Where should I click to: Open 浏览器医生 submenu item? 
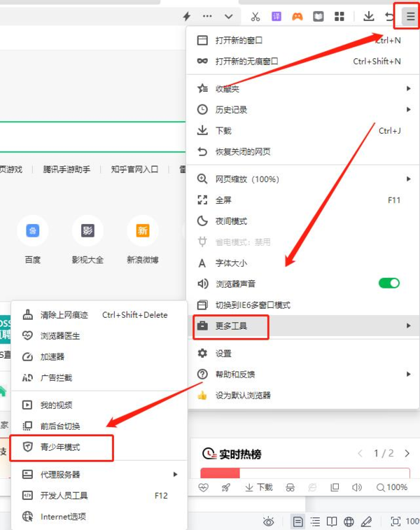click(99, 336)
